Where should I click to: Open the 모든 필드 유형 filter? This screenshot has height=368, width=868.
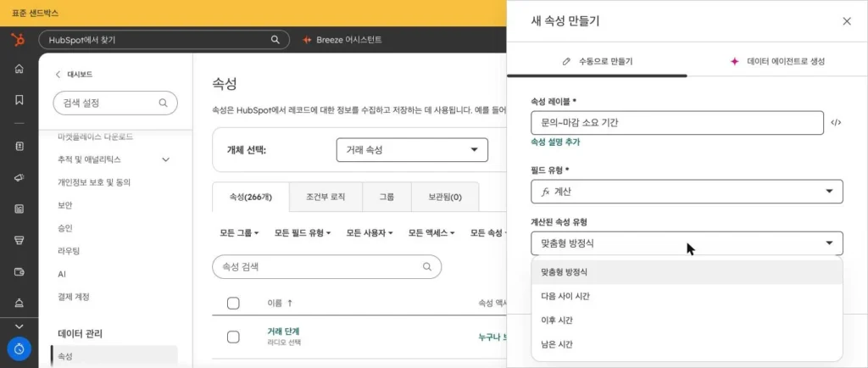[x=303, y=233]
